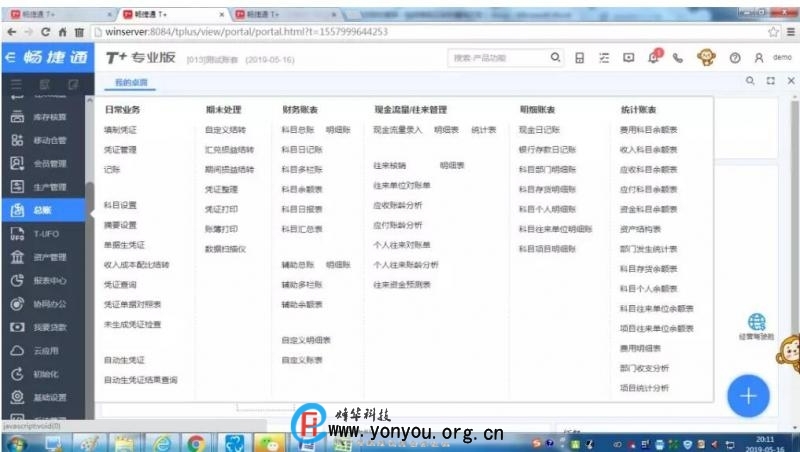This screenshot has height=452, width=800.
Task: Open the T-UFO sidebar module
Action: [43, 234]
